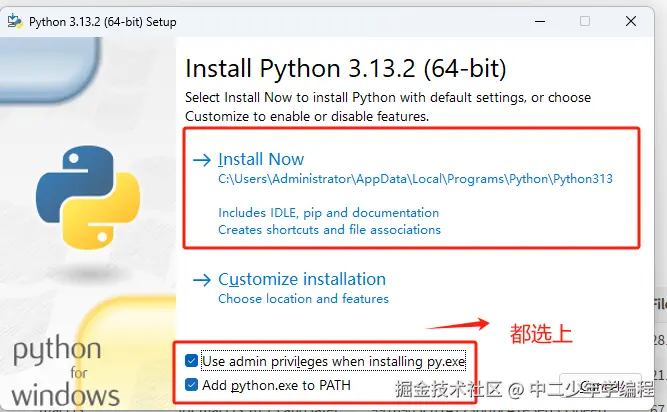The width and height of the screenshot is (667, 412).
Task: Click "Choose location and features" subtitle
Action: pyautogui.click(x=303, y=298)
